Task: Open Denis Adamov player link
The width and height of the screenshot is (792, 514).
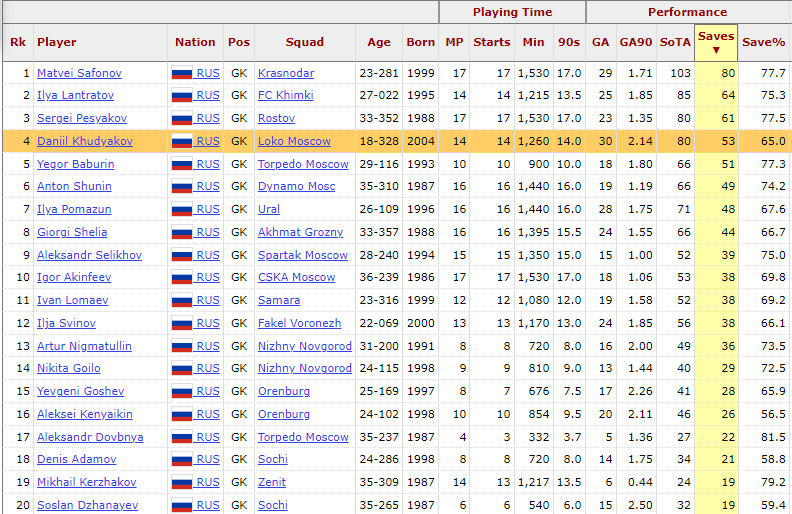Action: coord(77,459)
